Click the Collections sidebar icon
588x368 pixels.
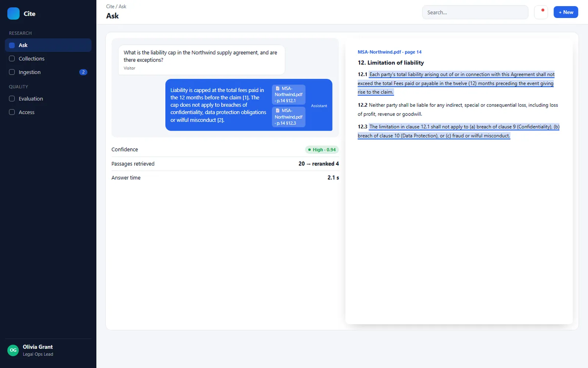12,59
